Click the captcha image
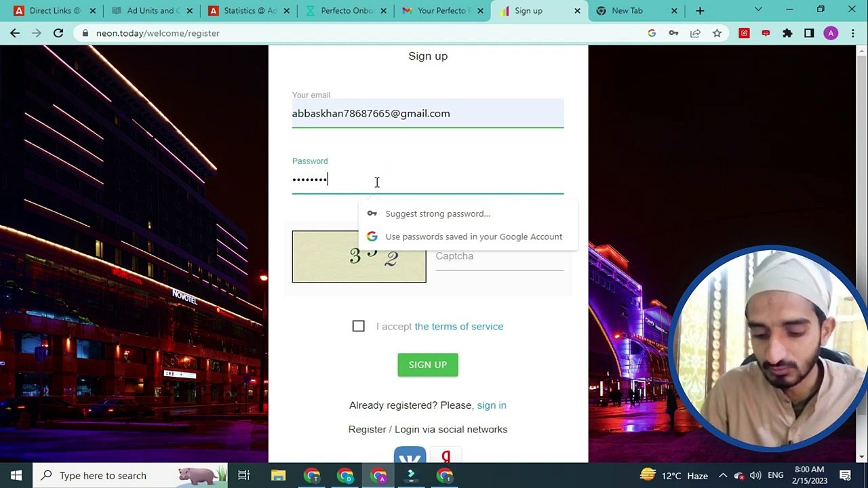 (x=359, y=256)
